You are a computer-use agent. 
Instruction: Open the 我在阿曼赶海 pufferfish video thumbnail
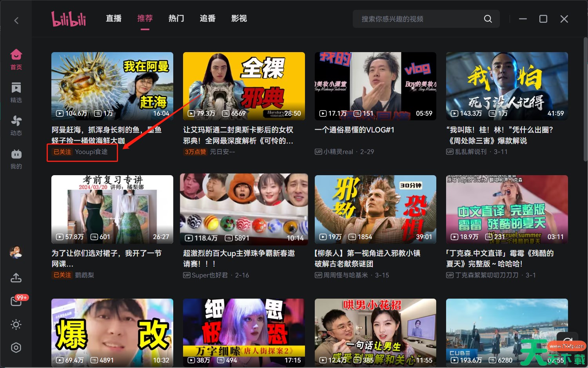tap(112, 86)
